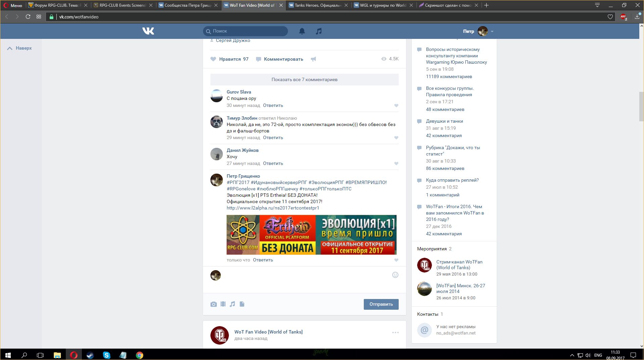Open the notifications bell in VK header

[x=302, y=31]
